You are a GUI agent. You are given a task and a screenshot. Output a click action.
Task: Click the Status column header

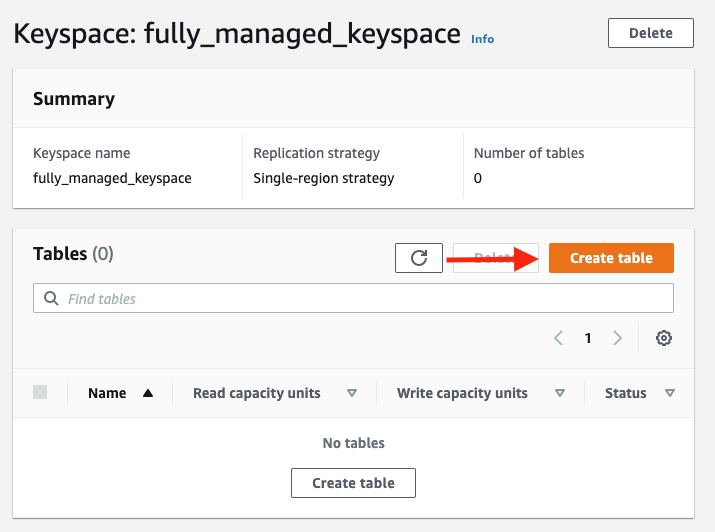pos(626,393)
